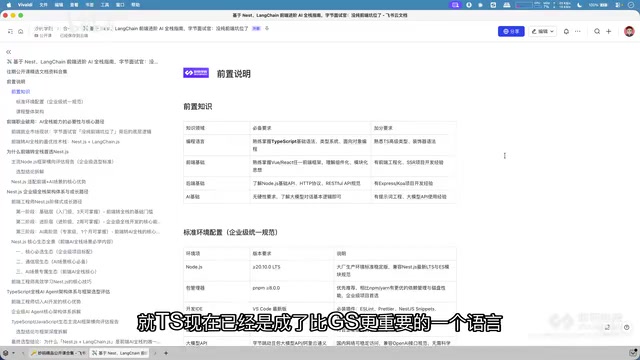Screen dimensions: 640x360
Task: Click the purple screen-recording icon in menu bar
Action: (455, 5)
